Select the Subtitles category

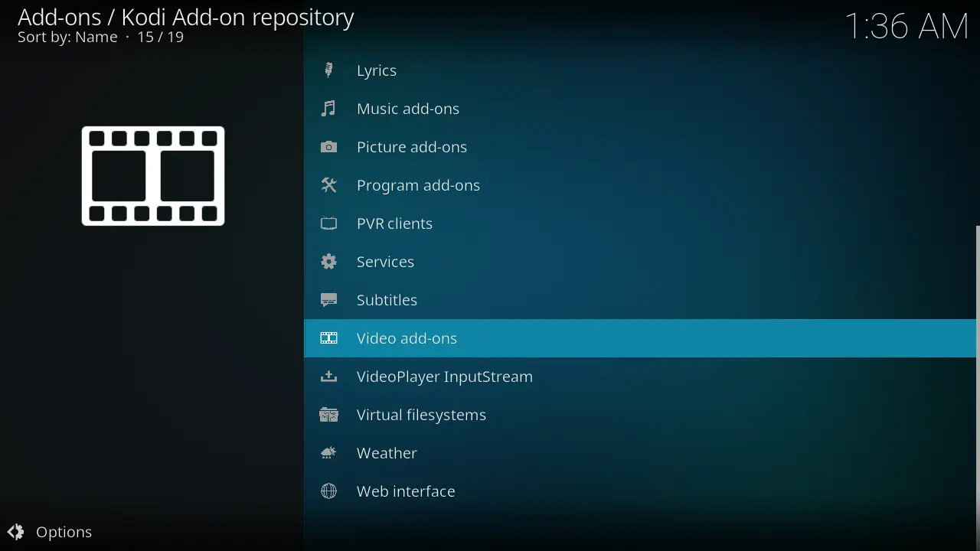click(x=642, y=300)
